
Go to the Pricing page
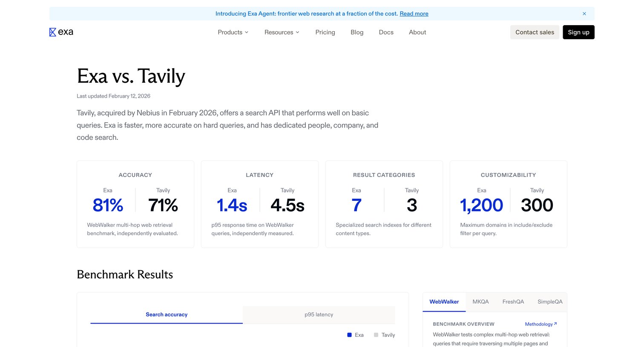325,32
